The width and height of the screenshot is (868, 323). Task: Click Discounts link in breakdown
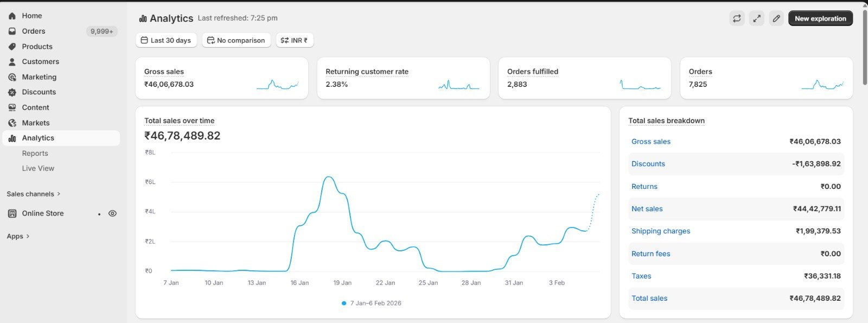coord(648,164)
